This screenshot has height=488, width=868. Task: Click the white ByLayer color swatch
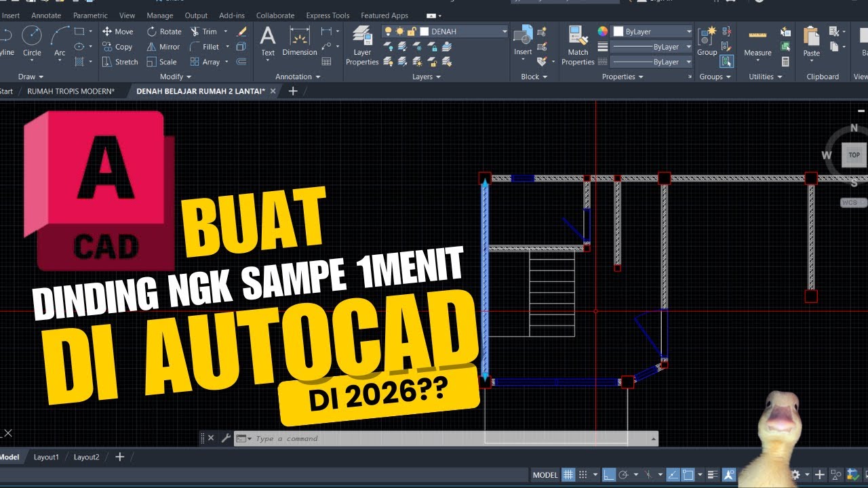[x=618, y=31]
